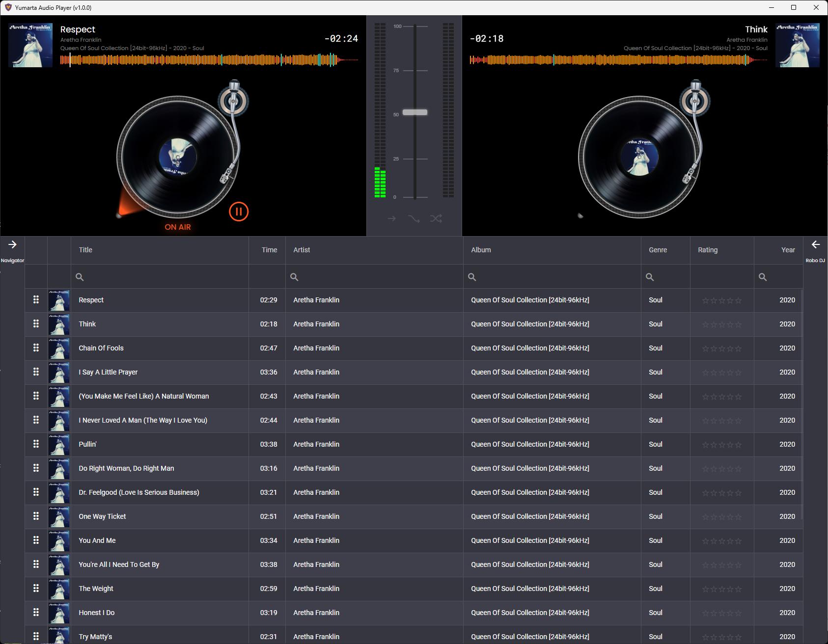Image resolution: width=828 pixels, height=644 pixels.
Task: Click the Year filter search icon
Action: click(x=763, y=277)
